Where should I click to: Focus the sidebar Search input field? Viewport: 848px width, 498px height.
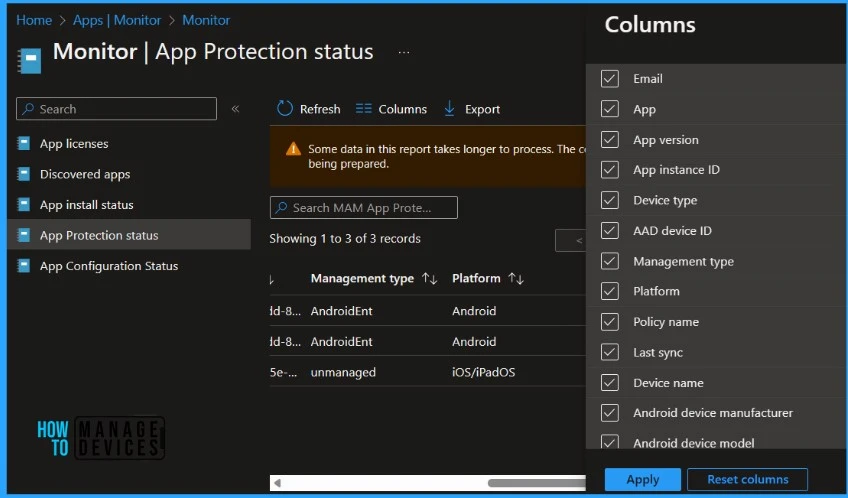click(x=116, y=109)
